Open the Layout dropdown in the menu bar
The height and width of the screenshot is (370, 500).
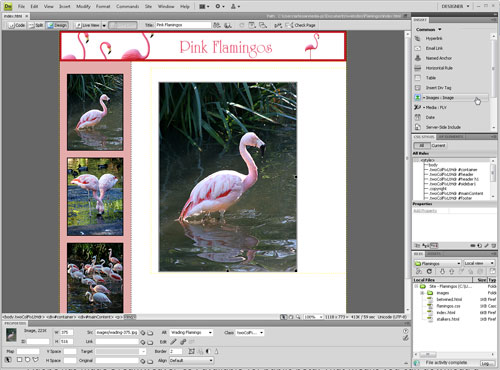204,6
